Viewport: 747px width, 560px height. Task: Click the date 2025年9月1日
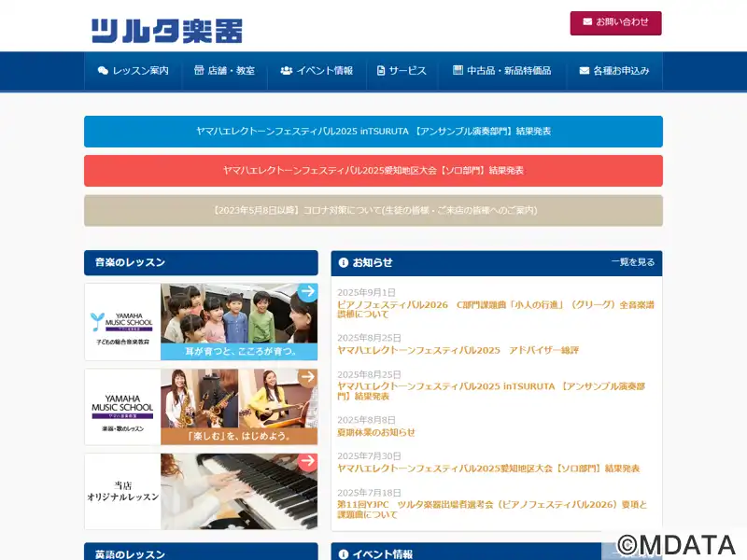[366, 292]
